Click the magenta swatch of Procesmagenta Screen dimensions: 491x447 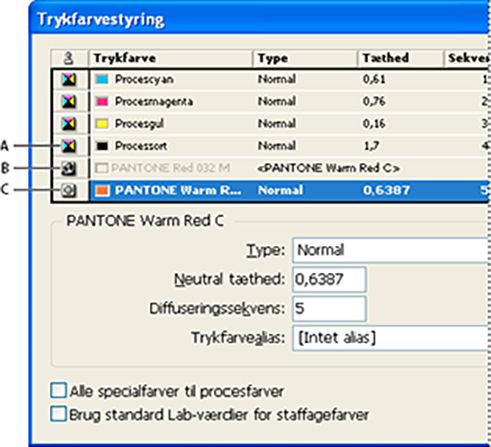click(102, 101)
